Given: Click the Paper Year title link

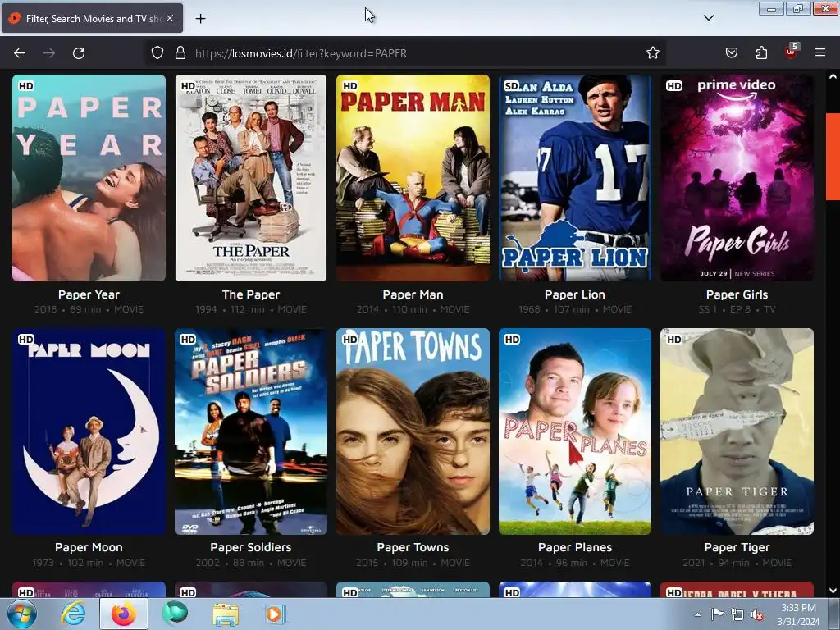Looking at the screenshot, I should (x=89, y=294).
